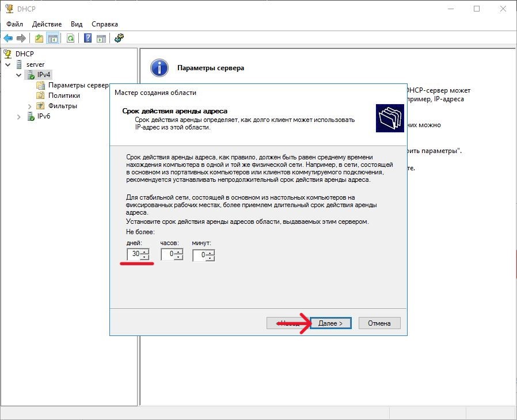This screenshot has width=517, height=420.
Task: Toggle the Show/Hide action pane icon
Action: tap(101, 38)
